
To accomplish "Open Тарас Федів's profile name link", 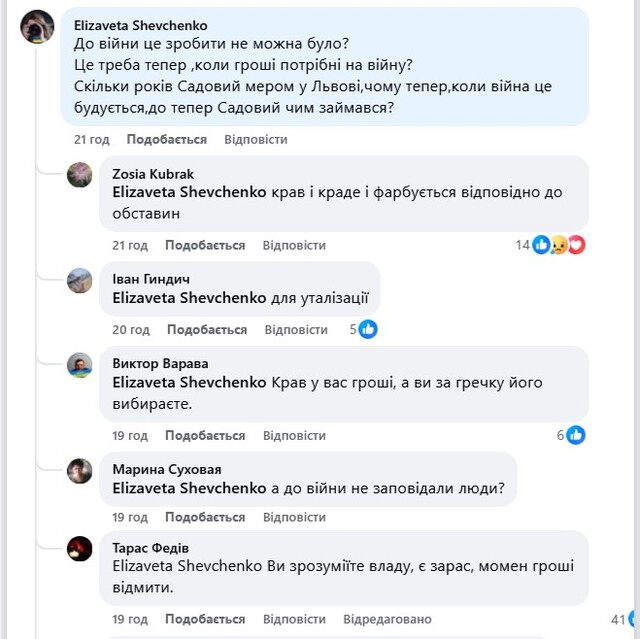I will tap(151, 548).
